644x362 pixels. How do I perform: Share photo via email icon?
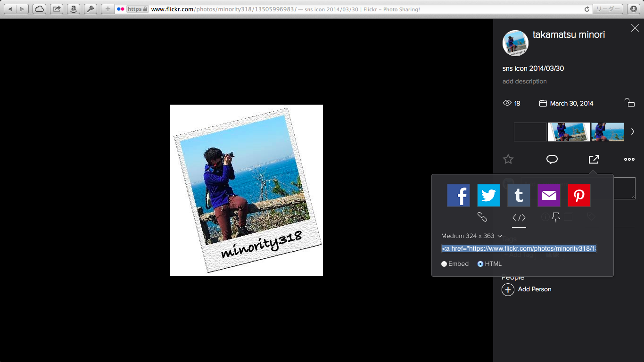(549, 195)
